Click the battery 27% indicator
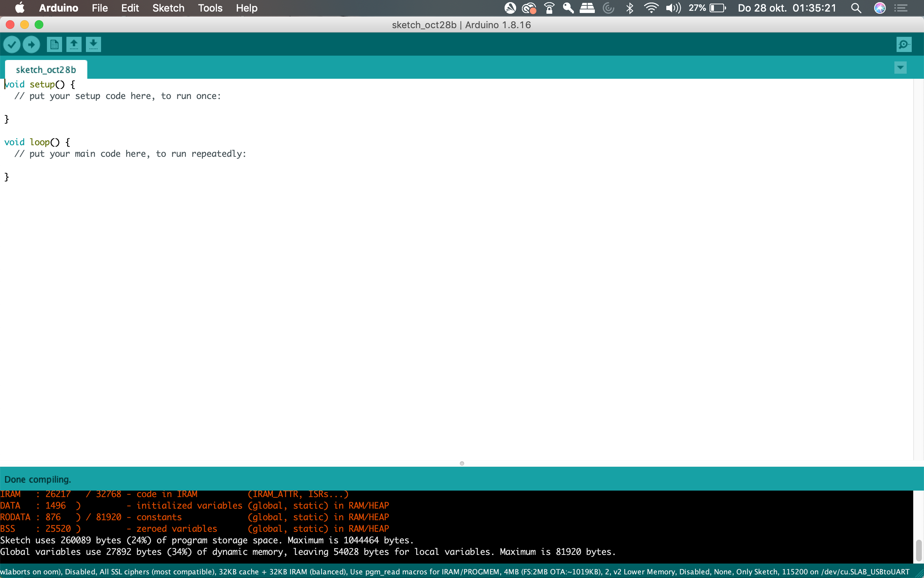The width and height of the screenshot is (924, 578). pos(707,8)
